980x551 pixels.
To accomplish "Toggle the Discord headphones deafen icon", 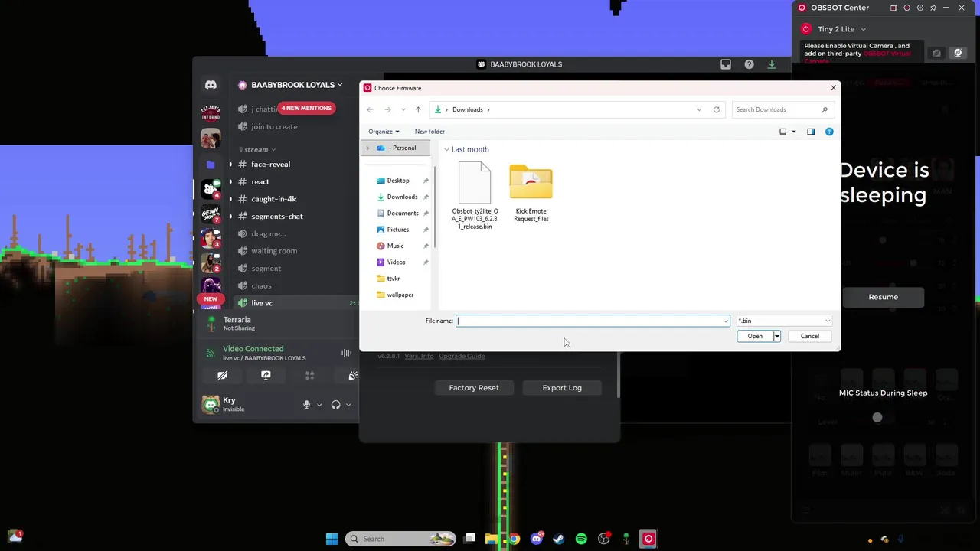I will [x=335, y=405].
